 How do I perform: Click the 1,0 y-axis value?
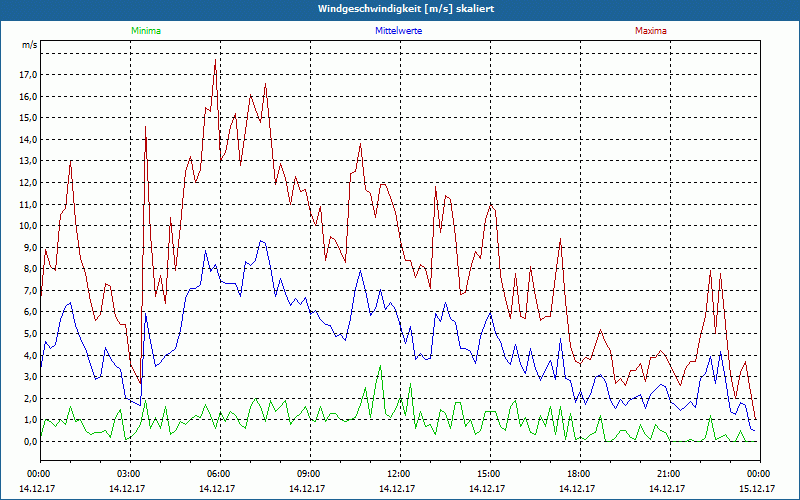30,420
